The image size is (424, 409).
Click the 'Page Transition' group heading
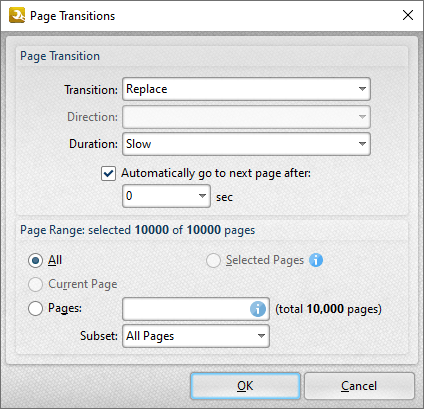60,56
